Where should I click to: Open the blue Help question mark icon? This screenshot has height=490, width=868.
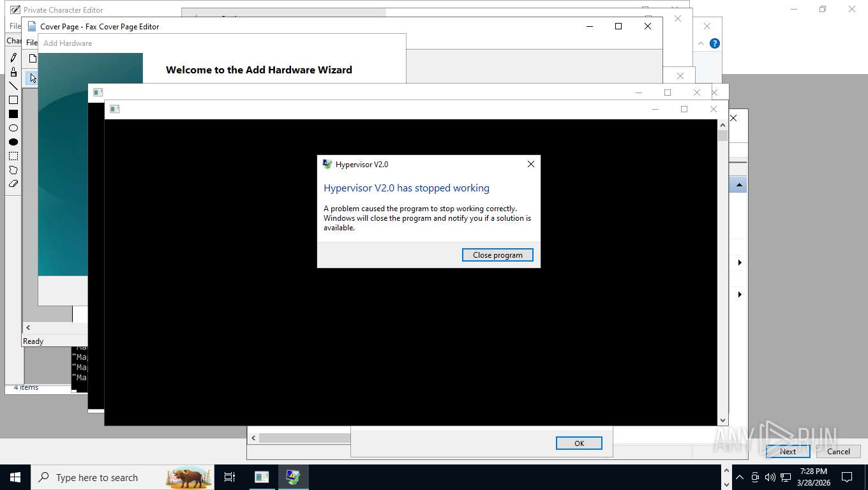click(x=715, y=43)
